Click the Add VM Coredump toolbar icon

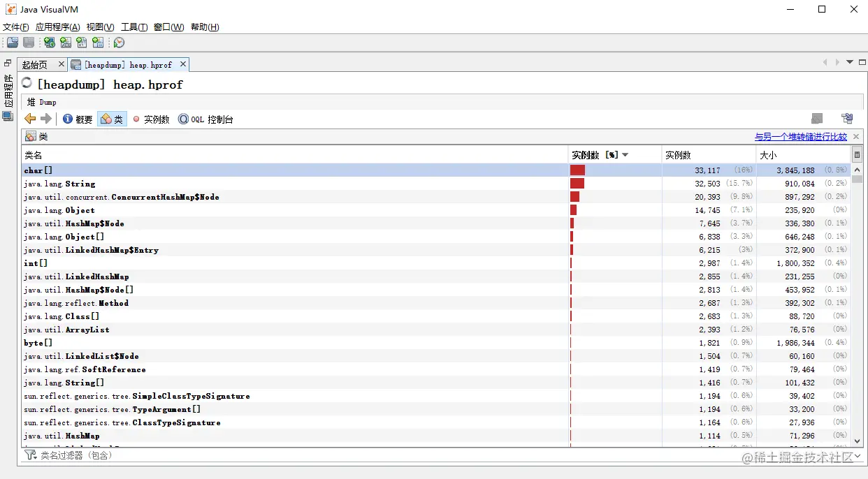82,43
